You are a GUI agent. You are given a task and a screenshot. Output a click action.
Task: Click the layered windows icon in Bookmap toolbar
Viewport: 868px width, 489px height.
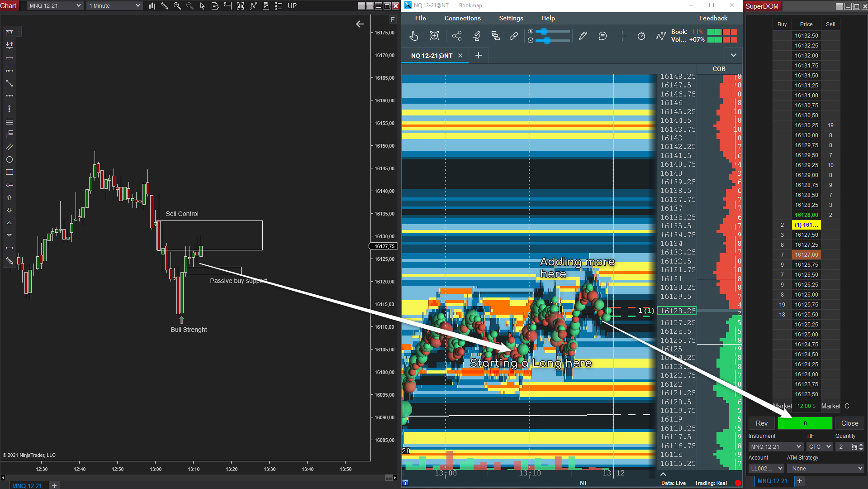[496, 36]
